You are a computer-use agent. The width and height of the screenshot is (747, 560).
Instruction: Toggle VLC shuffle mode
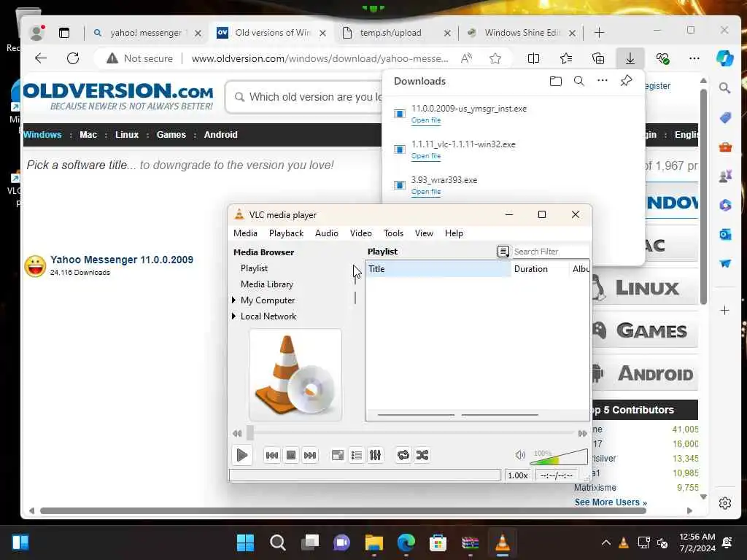(x=422, y=455)
